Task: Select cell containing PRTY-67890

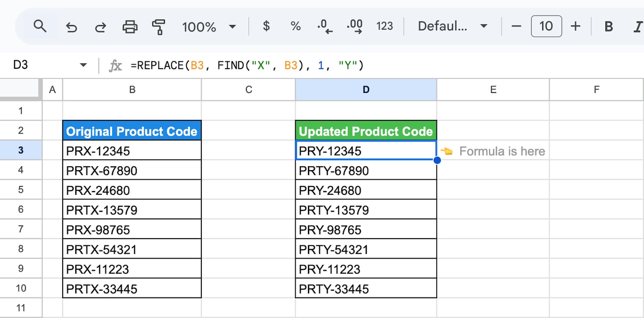Action: tap(366, 170)
